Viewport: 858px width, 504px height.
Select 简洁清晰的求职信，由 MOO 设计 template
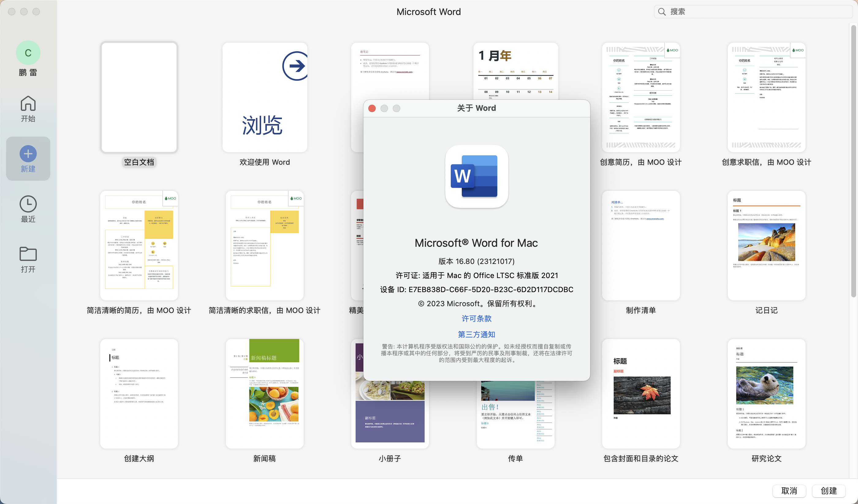pyautogui.click(x=264, y=245)
